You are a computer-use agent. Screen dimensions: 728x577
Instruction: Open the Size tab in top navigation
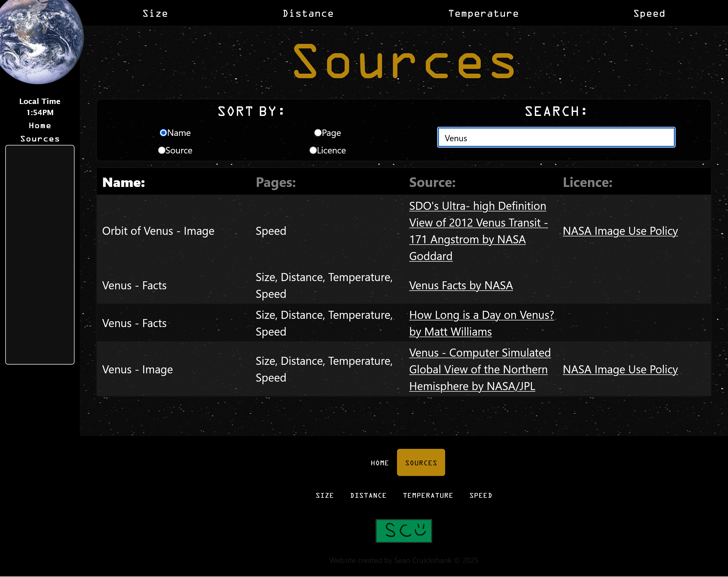coord(155,14)
